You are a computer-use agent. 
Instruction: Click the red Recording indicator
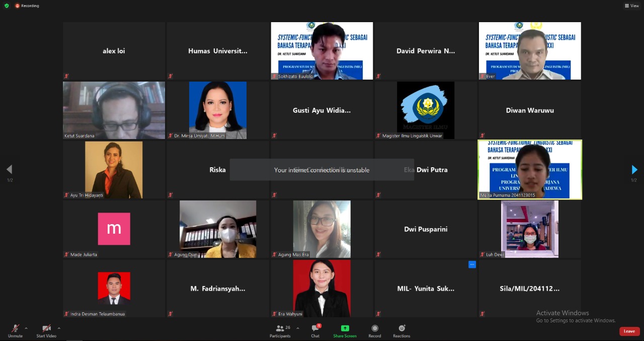[27, 6]
